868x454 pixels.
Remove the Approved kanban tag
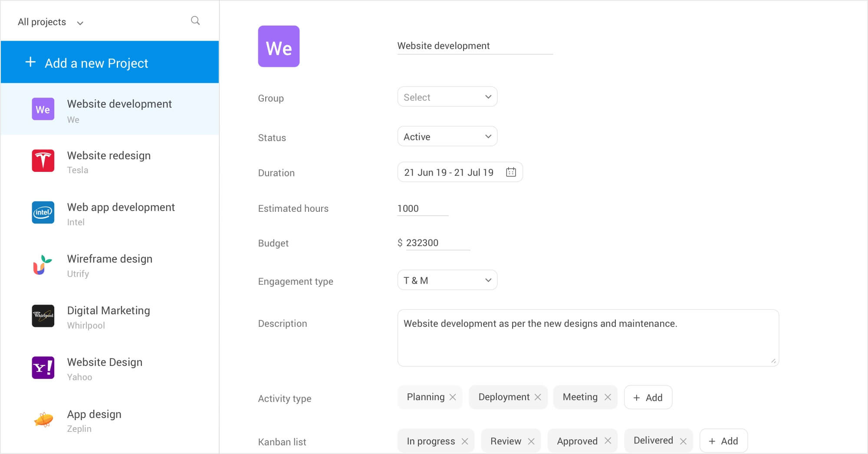pyautogui.click(x=608, y=441)
